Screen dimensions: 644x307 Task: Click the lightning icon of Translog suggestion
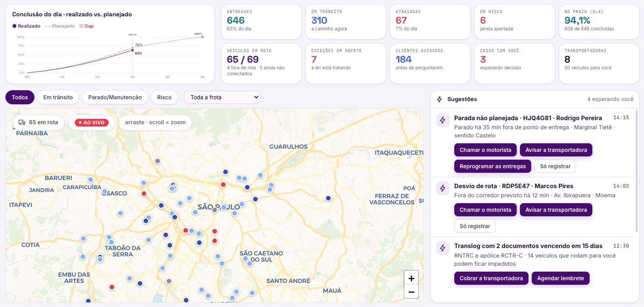coord(442,248)
